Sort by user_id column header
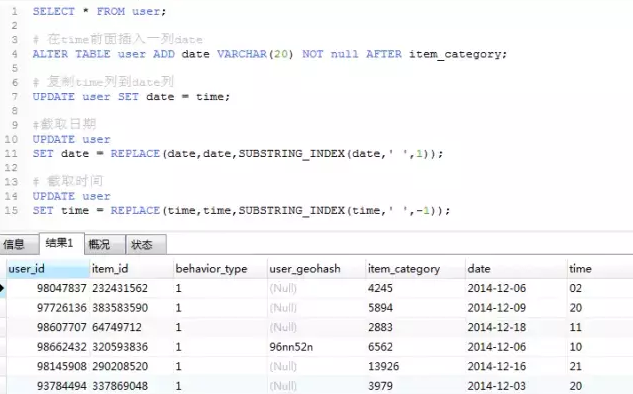The width and height of the screenshot is (633, 394). tap(48, 269)
